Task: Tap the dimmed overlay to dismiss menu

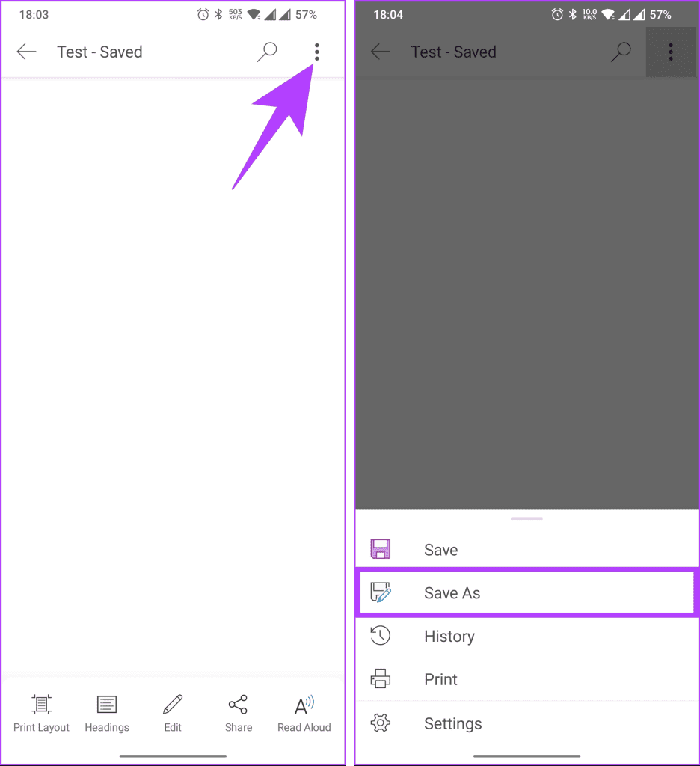Action: (x=526, y=293)
